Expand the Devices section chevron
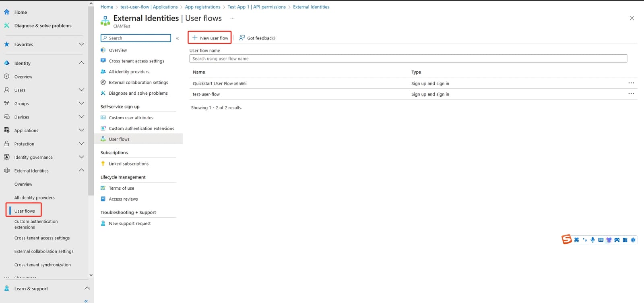 81,117
